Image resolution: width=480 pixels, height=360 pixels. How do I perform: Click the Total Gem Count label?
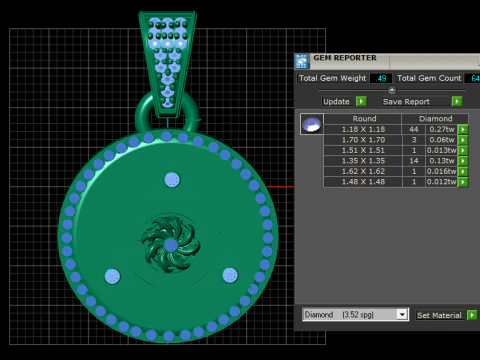tap(429, 78)
